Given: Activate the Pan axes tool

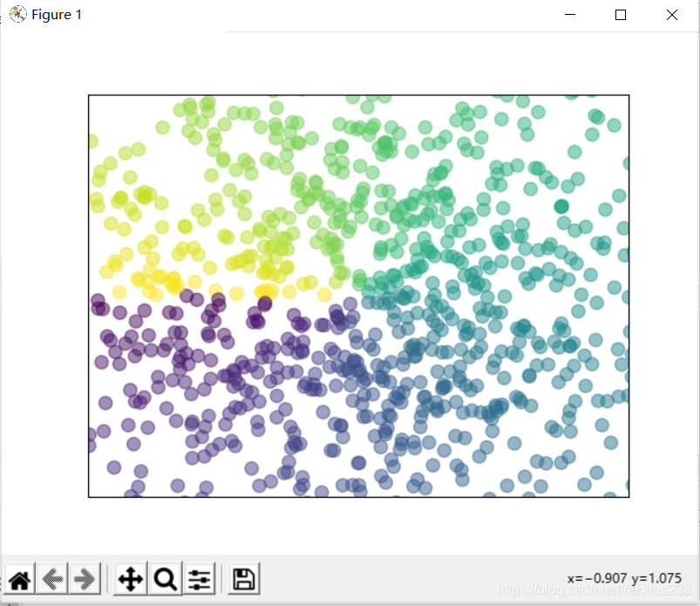Looking at the screenshot, I should [131, 579].
